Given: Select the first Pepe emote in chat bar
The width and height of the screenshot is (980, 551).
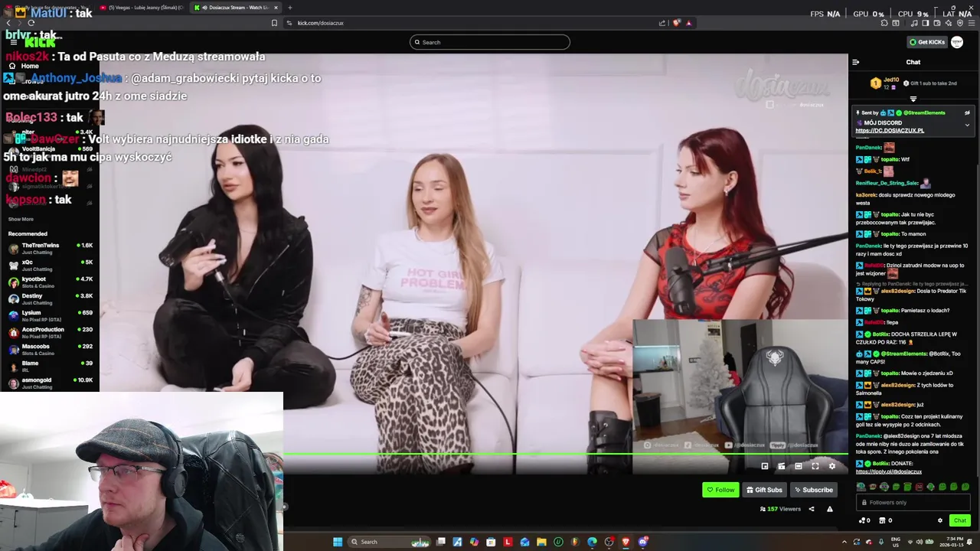Looking at the screenshot, I should (x=861, y=487).
